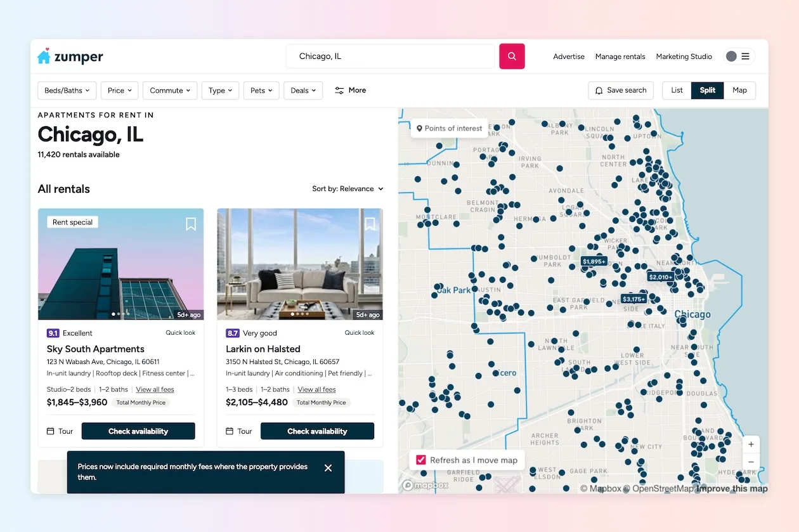Click calendar Tour for Larkin on Halsted

click(x=239, y=431)
